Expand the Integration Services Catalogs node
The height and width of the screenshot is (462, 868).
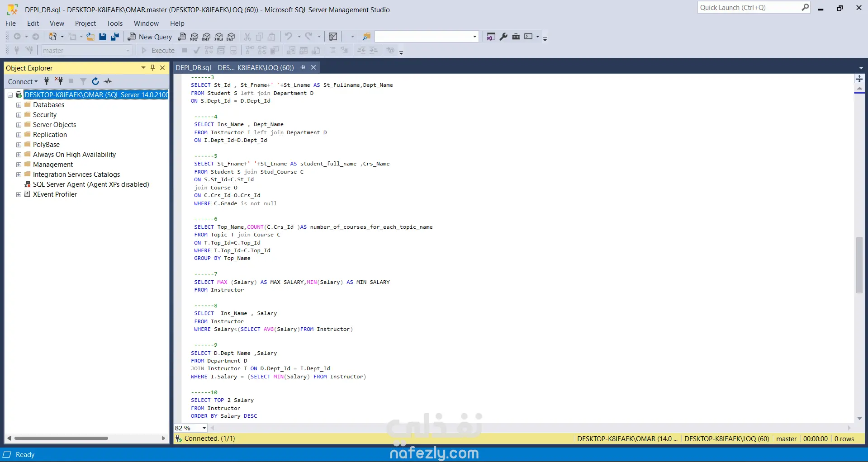click(x=19, y=174)
